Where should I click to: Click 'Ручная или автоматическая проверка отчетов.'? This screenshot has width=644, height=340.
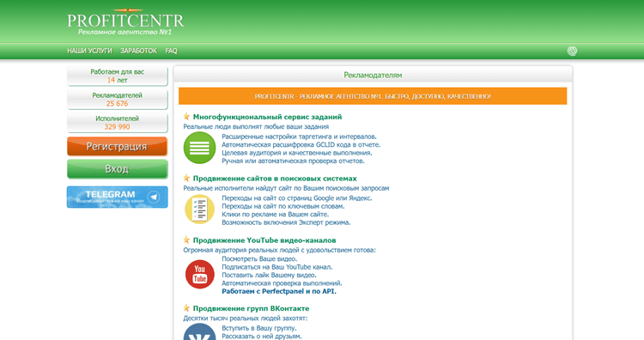(293, 161)
